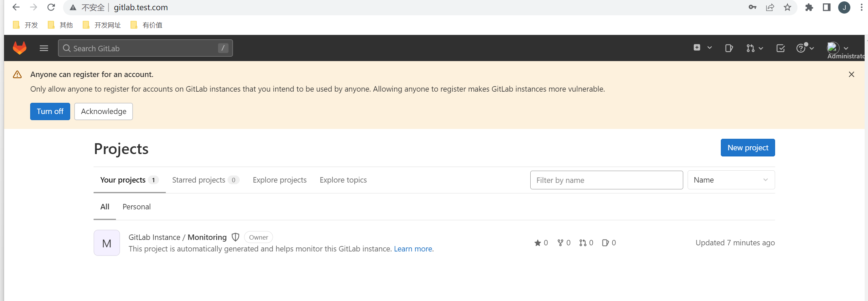868x301 pixels.
Task: Click the Filter by name field
Action: click(x=606, y=180)
